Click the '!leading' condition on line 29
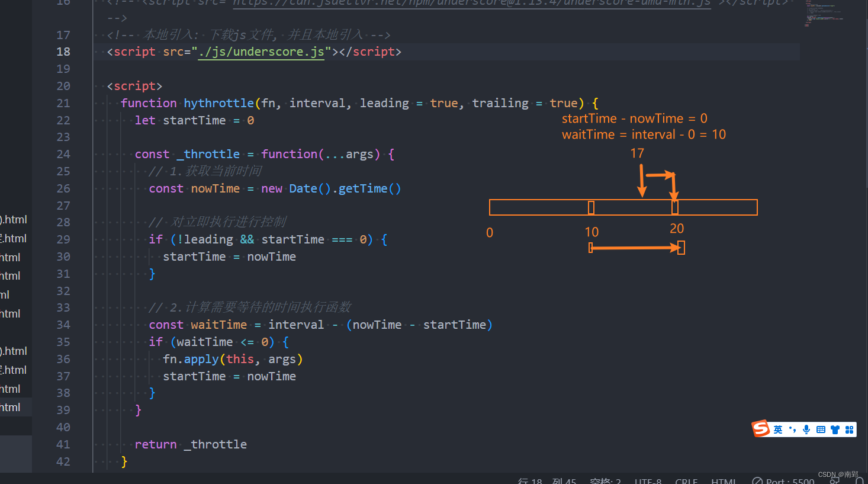The width and height of the screenshot is (868, 484). point(205,239)
